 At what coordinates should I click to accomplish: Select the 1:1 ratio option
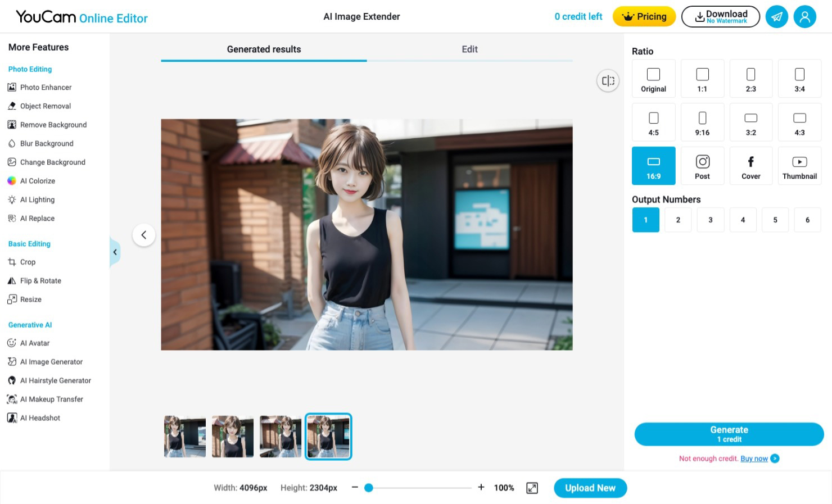(702, 79)
